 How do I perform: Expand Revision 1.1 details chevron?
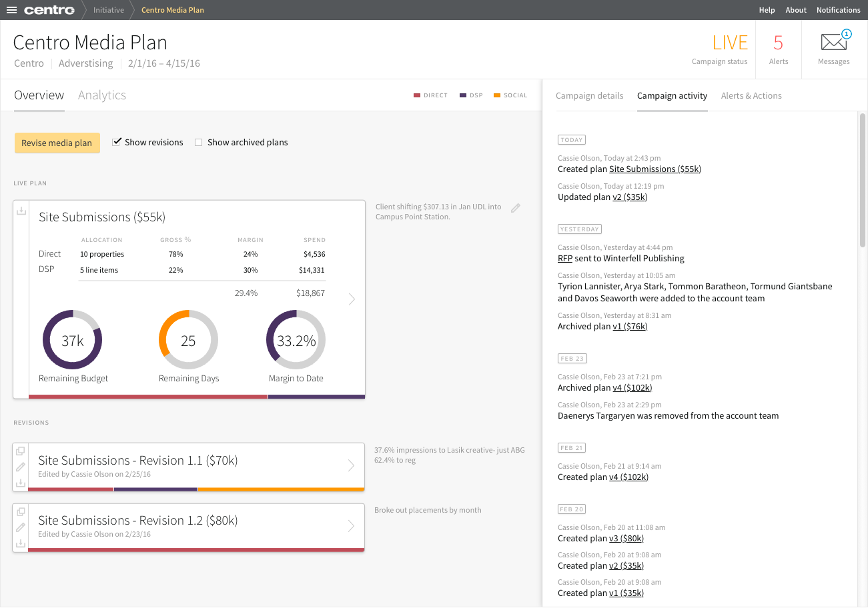352,465
